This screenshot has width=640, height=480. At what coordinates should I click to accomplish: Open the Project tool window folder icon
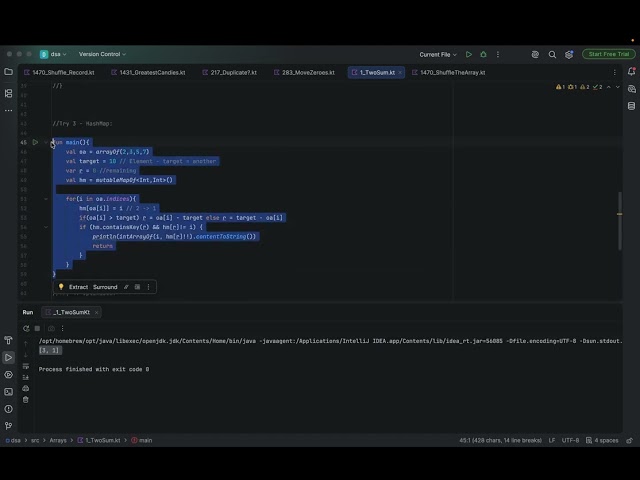[8, 72]
